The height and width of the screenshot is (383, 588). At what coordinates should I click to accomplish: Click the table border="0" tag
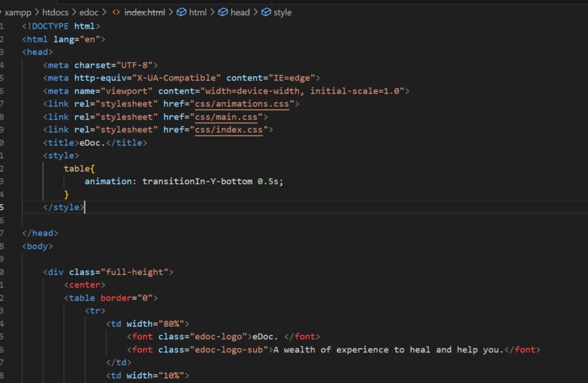click(x=111, y=298)
